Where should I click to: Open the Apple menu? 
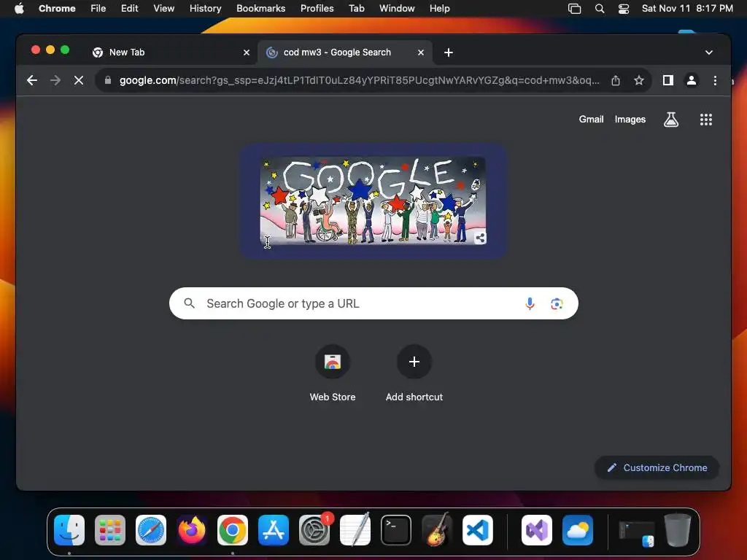click(x=19, y=8)
